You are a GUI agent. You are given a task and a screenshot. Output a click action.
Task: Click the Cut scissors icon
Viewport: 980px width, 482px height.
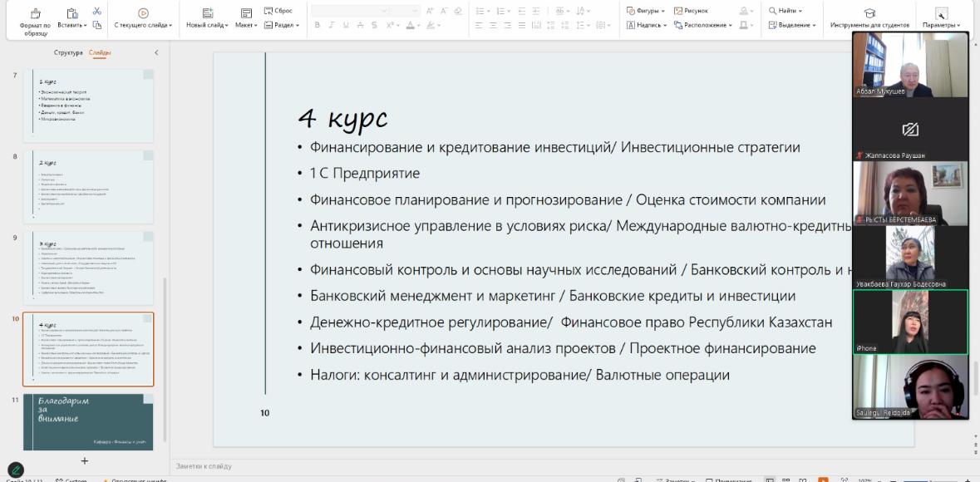[98, 10]
